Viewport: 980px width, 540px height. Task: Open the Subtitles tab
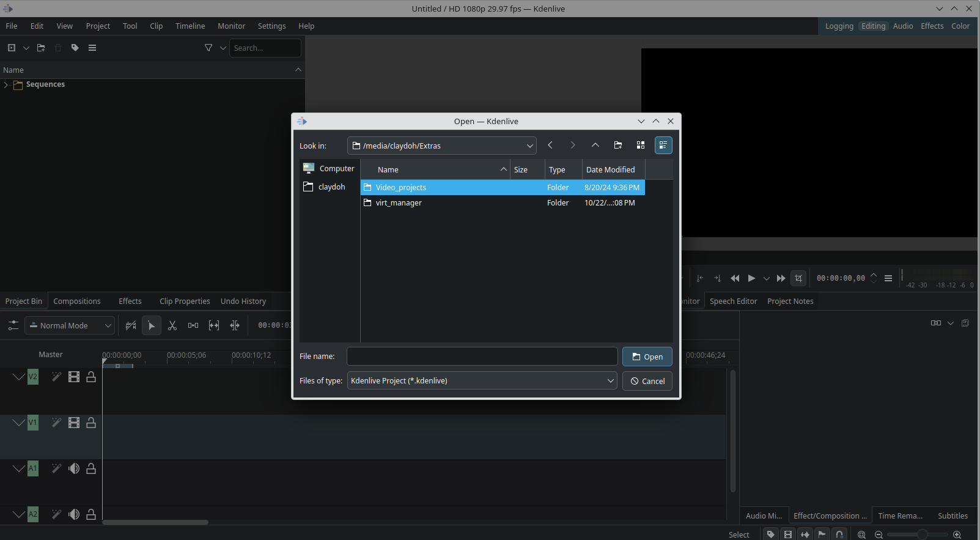952,516
